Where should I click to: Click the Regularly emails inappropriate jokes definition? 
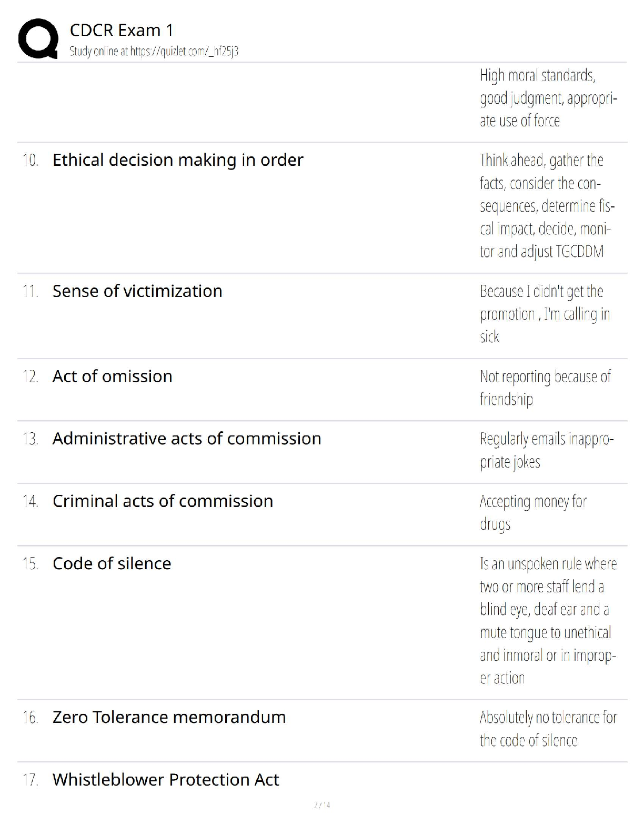pos(546,450)
